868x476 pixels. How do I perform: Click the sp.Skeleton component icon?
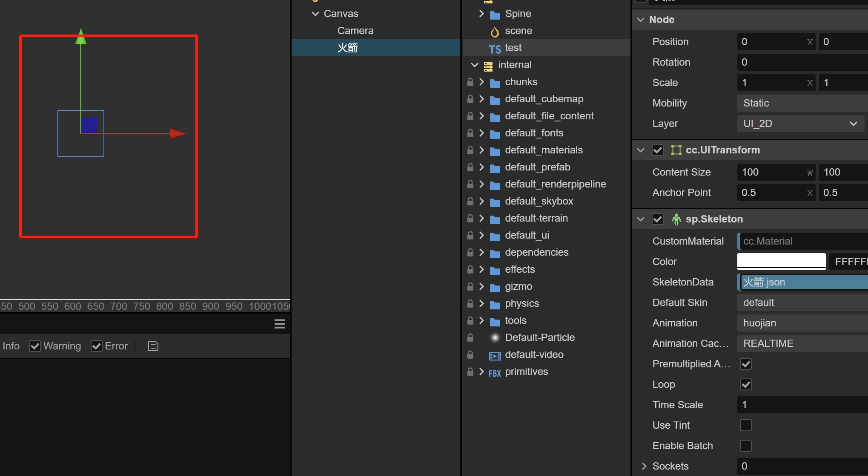(x=676, y=219)
